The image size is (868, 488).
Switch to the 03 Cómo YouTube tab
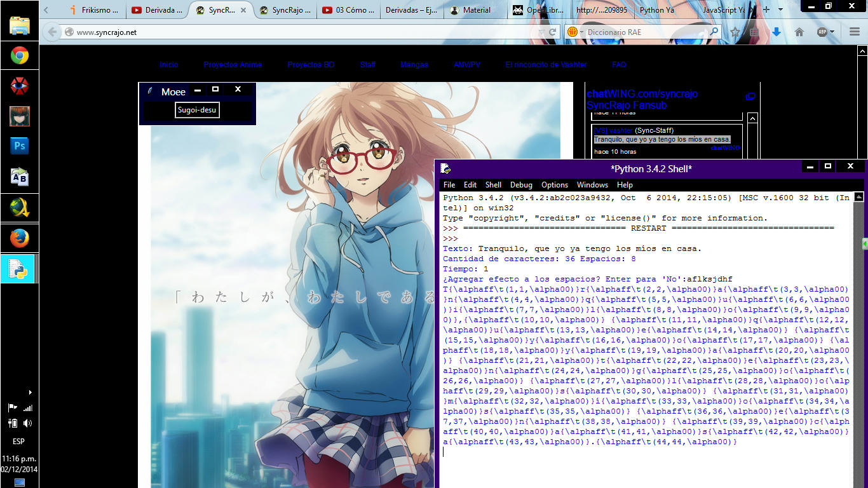[x=348, y=10]
